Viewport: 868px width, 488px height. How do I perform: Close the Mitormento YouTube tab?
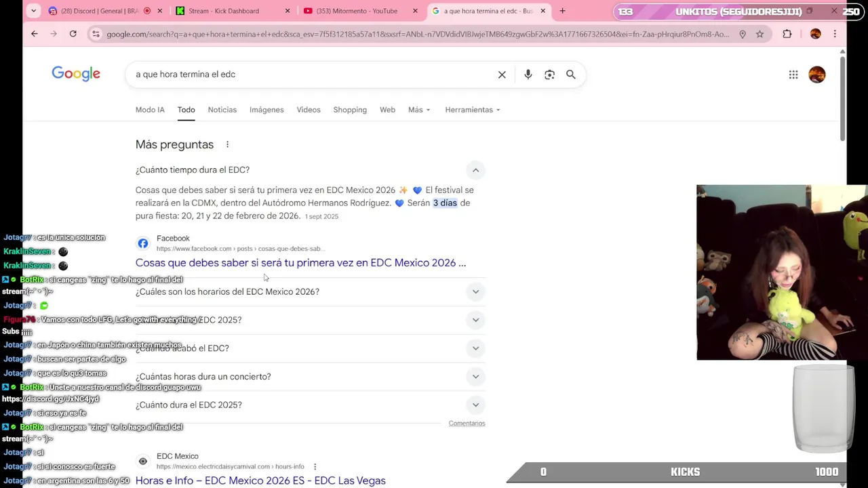[415, 11]
